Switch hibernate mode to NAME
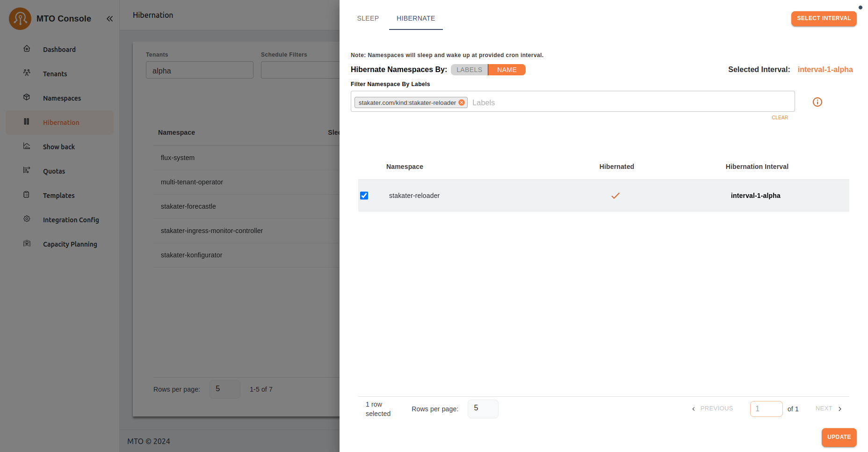Image resolution: width=868 pixels, height=452 pixels. pyautogui.click(x=506, y=70)
